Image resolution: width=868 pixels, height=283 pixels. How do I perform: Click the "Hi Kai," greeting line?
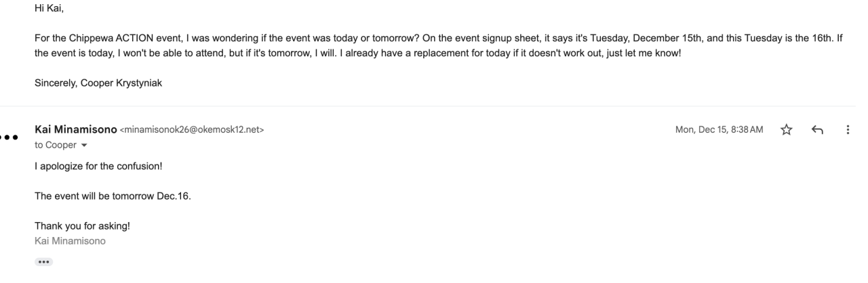pos(50,9)
